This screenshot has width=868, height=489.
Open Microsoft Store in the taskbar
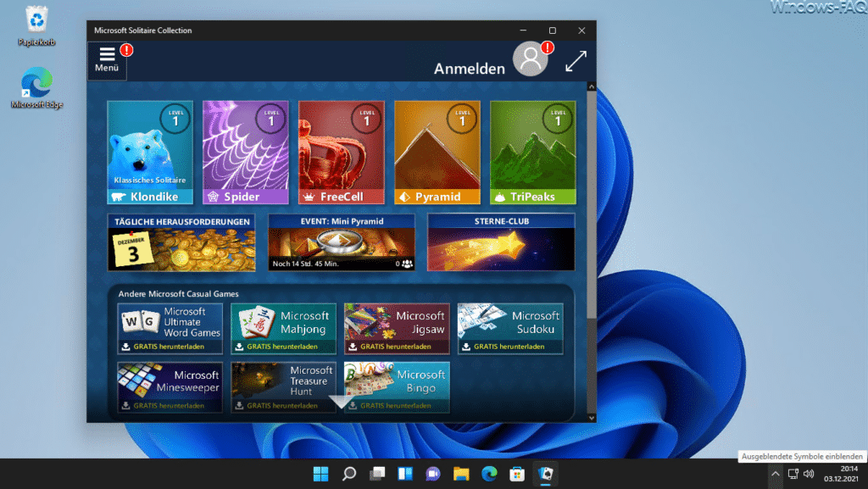coord(517,474)
